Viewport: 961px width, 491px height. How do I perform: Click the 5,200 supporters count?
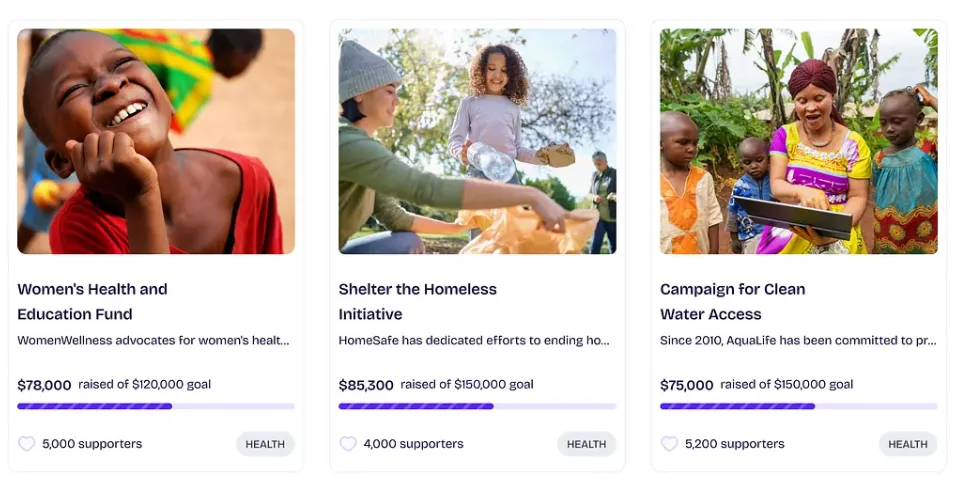[x=734, y=444]
